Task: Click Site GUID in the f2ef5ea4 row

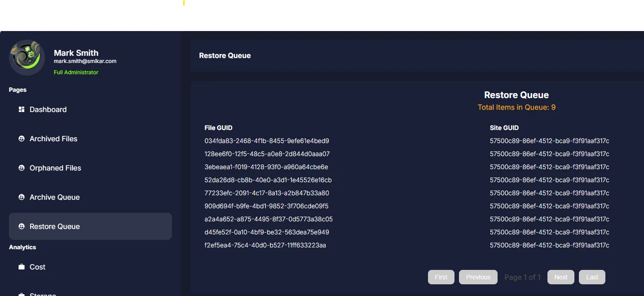Action: 549,245
